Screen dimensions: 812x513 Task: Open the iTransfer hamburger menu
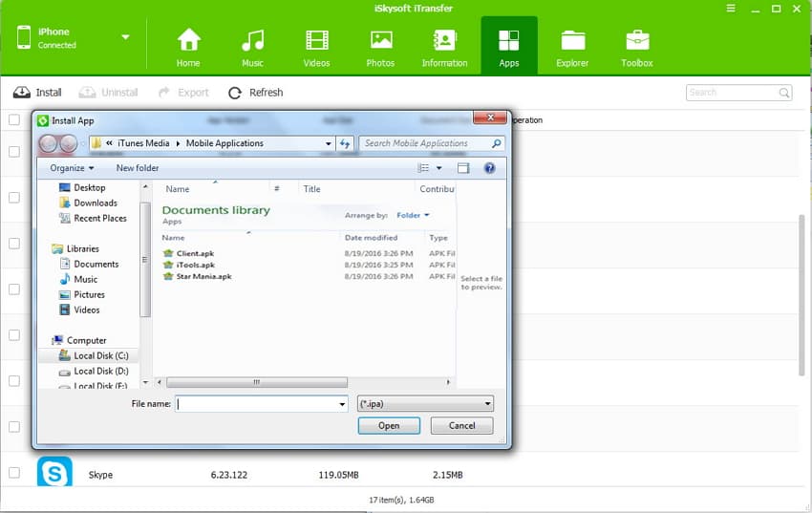pos(731,9)
